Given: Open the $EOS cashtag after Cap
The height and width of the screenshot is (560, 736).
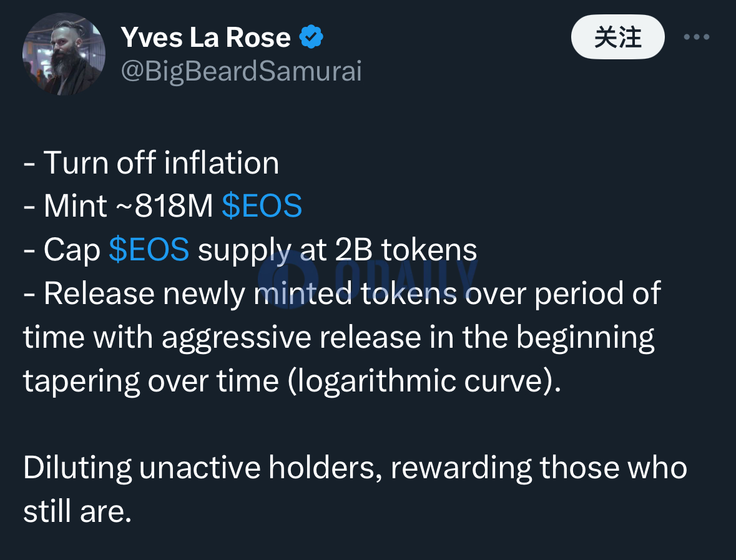Looking at the screenshot, I should pos(149,249).
